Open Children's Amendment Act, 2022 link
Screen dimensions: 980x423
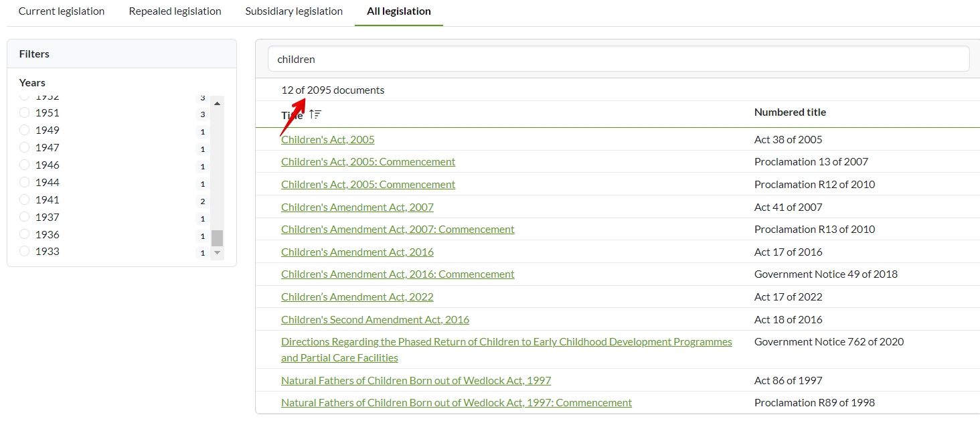(357, 297)
